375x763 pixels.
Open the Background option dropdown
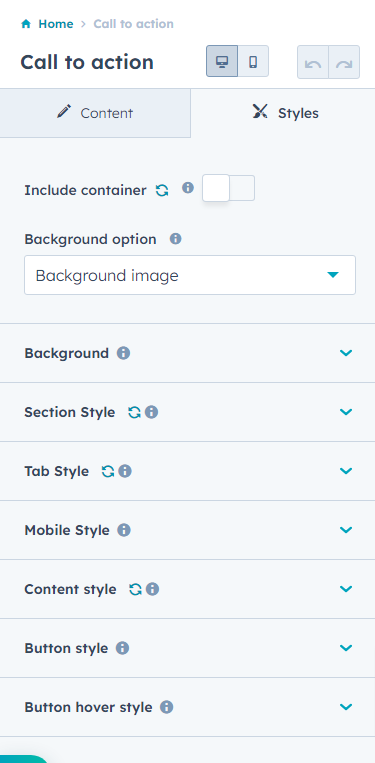point(190,275)
